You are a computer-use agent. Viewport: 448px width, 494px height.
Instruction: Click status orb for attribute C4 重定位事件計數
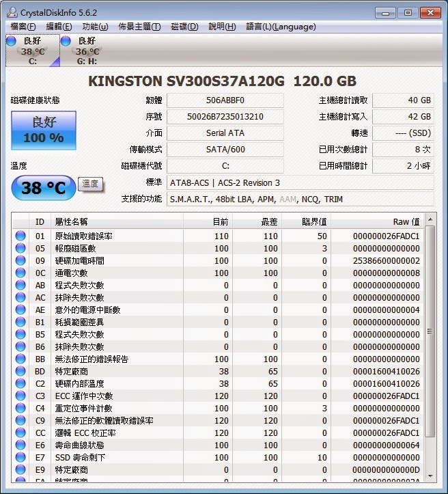[x=20, y=408]
